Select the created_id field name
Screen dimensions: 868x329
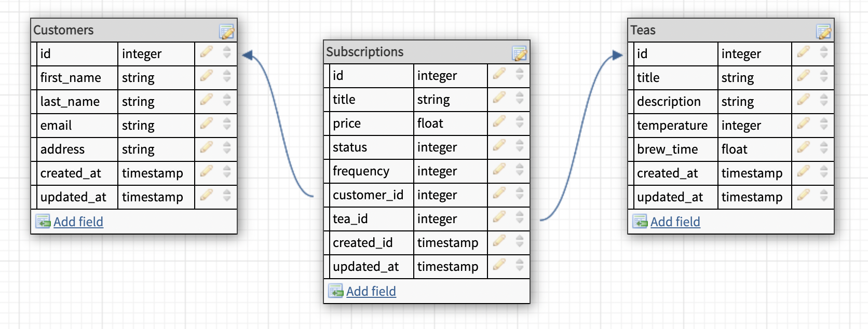363,243
